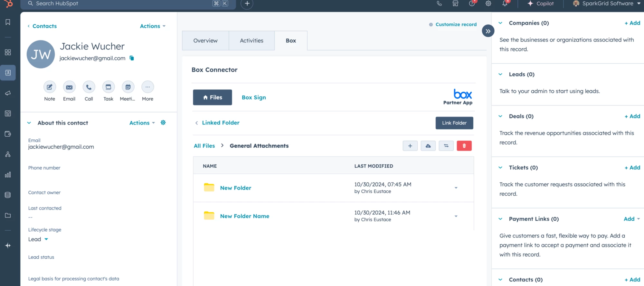This screenshot has width=644, height=286.
Task: Collapse the Companies section
Action: coord(500,23)
